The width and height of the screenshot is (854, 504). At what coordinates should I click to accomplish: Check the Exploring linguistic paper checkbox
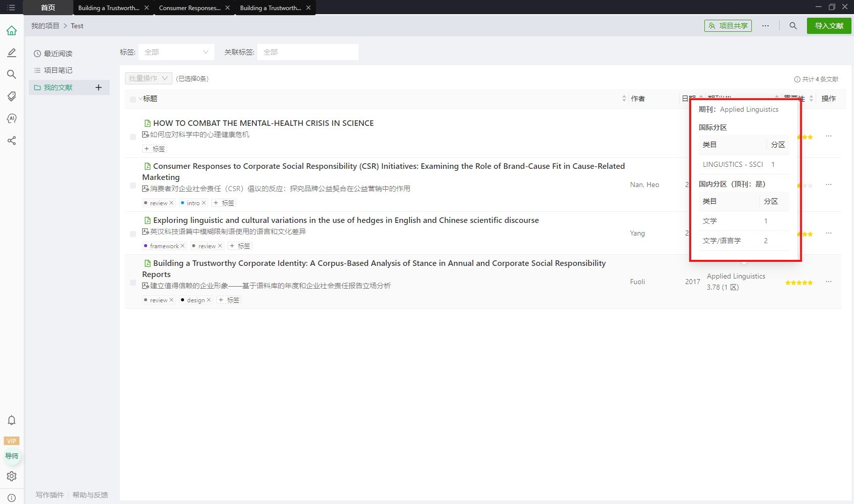[x=133, y=234]
